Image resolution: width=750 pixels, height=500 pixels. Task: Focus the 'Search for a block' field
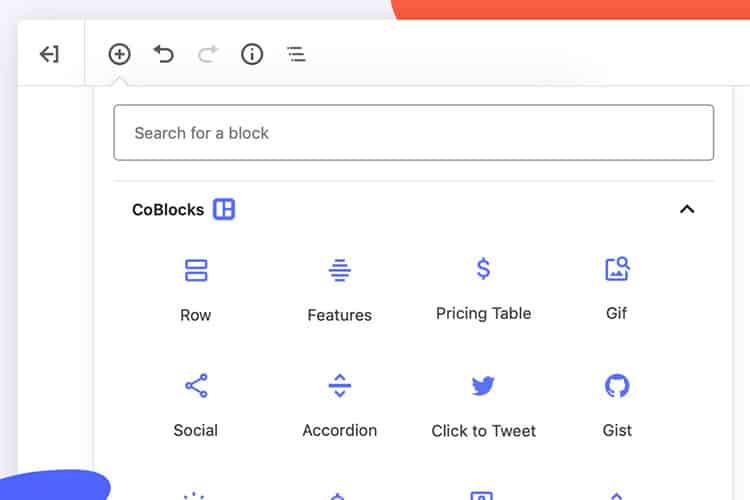[x=413, y=133]
